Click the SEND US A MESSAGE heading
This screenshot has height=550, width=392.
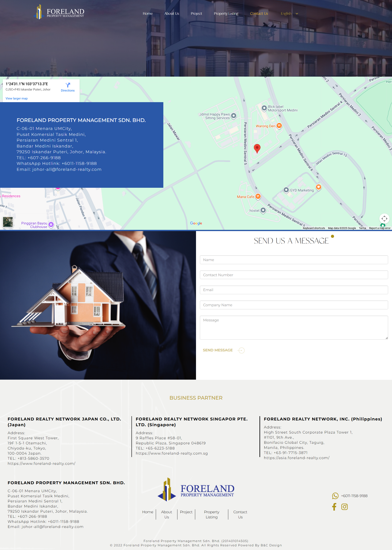(x=291, y=241)
